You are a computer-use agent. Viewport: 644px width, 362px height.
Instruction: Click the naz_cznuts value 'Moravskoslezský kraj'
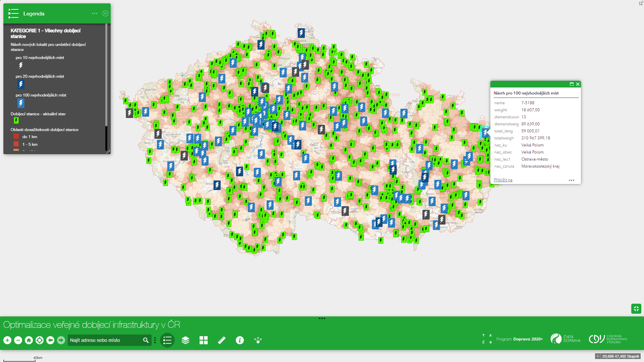coord(540,166)
